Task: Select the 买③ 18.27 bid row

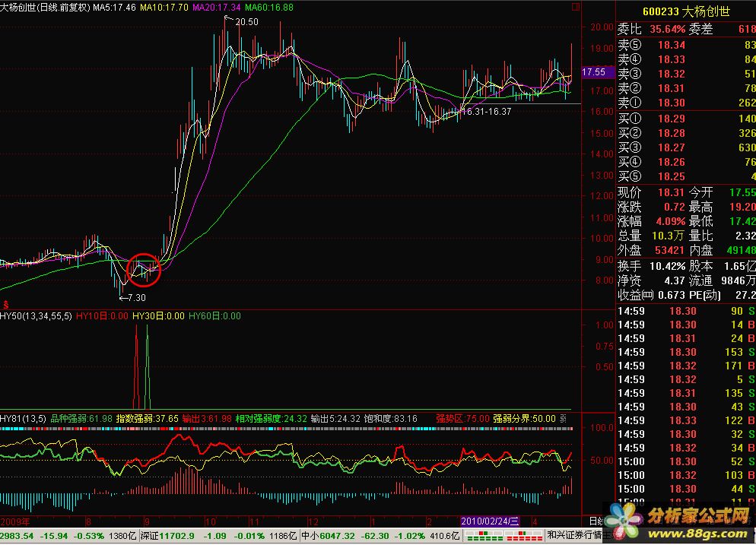Action: (x=687, y=148)
